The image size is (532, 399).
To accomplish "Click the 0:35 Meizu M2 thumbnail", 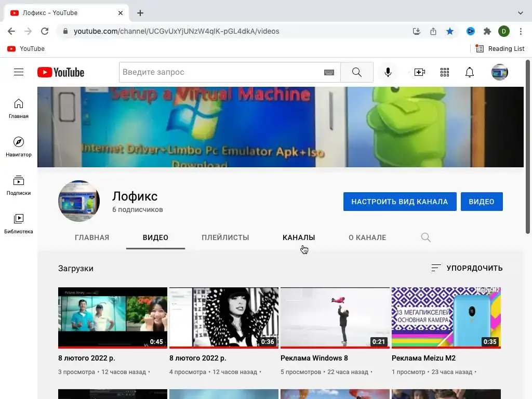I will [x=446, y=318].
